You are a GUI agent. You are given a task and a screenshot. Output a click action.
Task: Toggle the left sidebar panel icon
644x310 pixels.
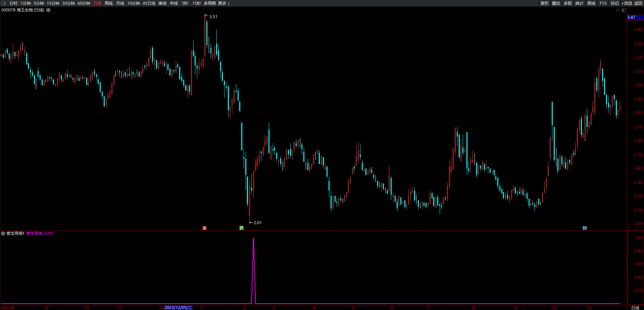[x=4, y=3]
